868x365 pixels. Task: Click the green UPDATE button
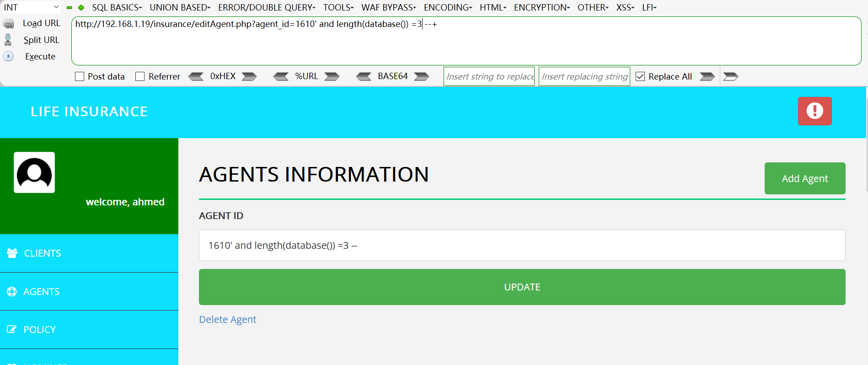[522, 287]
